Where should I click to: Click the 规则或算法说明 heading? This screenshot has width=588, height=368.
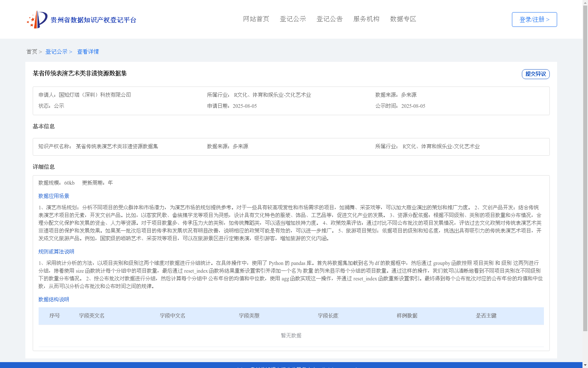tap(56, 252)
